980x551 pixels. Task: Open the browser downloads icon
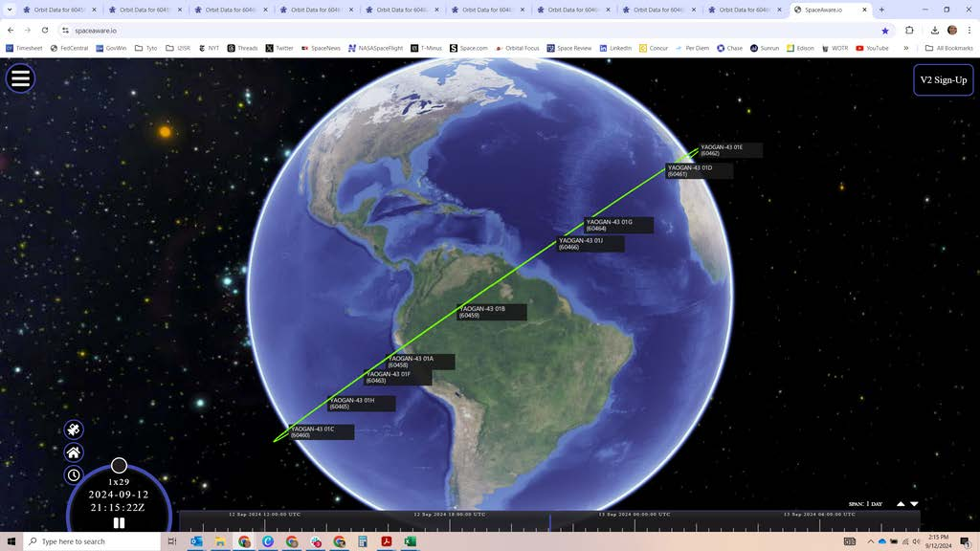tap(934, 30)
